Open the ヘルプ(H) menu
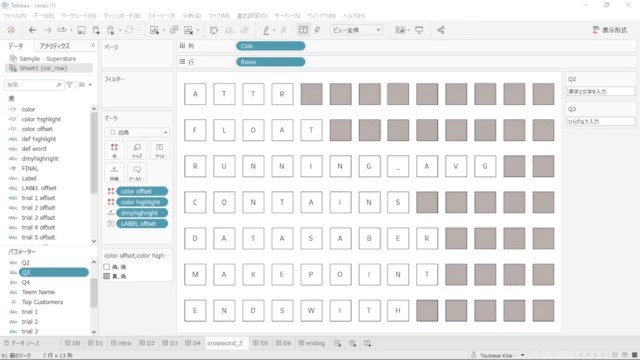640x360 pixels. (x=354, y=16)
